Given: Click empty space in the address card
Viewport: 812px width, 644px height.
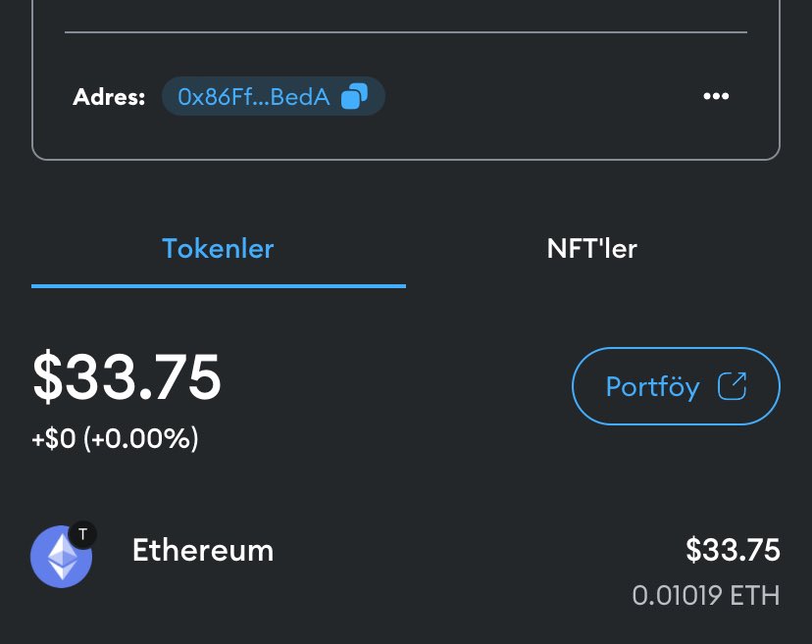Looking at the screenshot, I should point(543,96).
